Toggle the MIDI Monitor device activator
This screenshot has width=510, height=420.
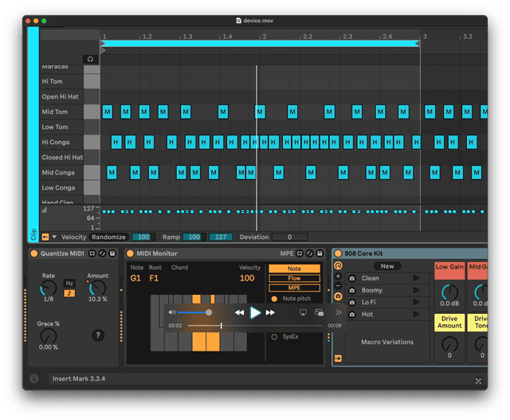[x=130, y=253]
